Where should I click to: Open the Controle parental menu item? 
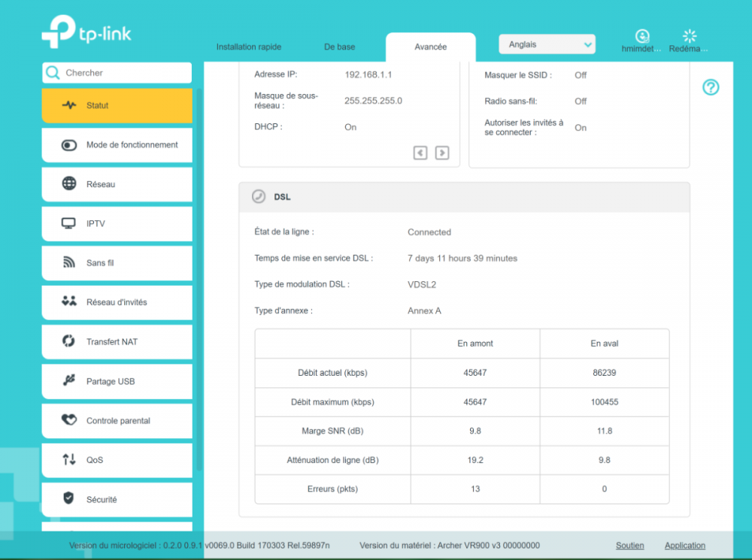[x=118, y=421]
